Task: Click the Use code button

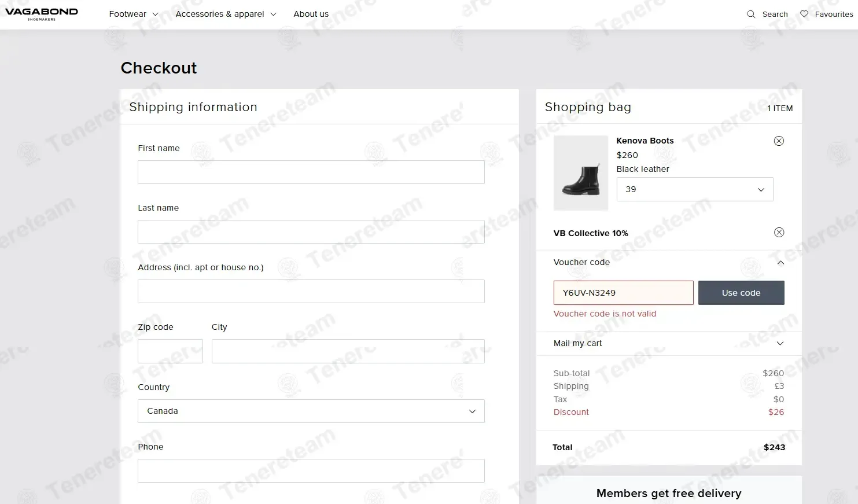Action: point(741,293)
